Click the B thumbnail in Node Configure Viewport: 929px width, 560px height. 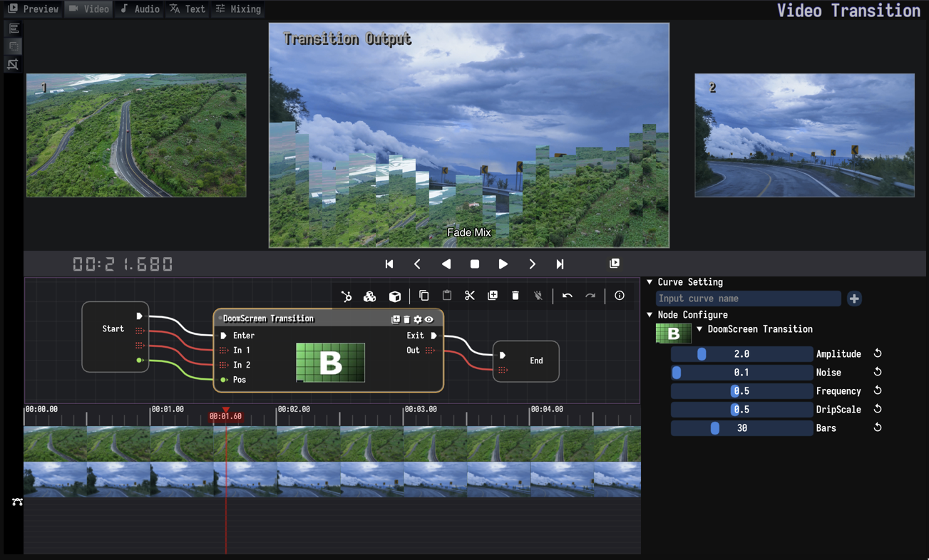(x=673, y=333)
